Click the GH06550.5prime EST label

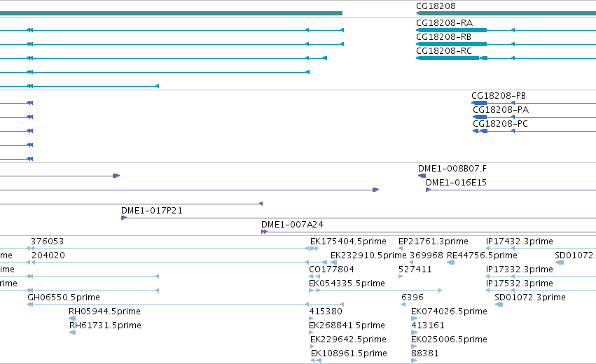click(64, 297)
